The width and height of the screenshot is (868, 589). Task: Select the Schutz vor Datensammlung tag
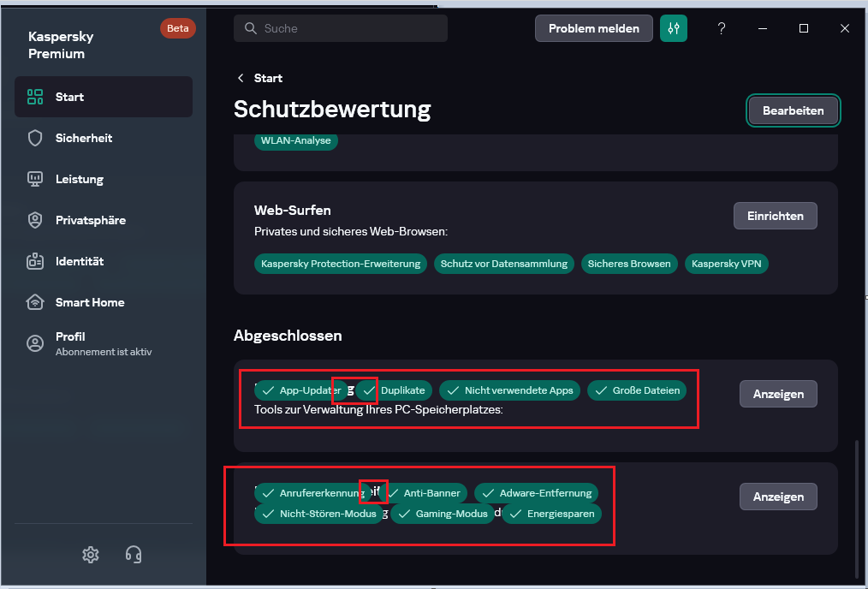pos(503,264)
